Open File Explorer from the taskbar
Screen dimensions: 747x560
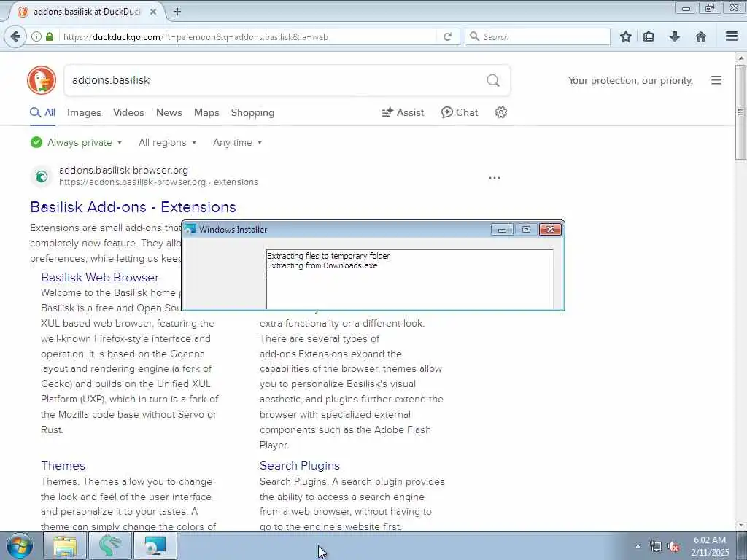tap(65, 546)
